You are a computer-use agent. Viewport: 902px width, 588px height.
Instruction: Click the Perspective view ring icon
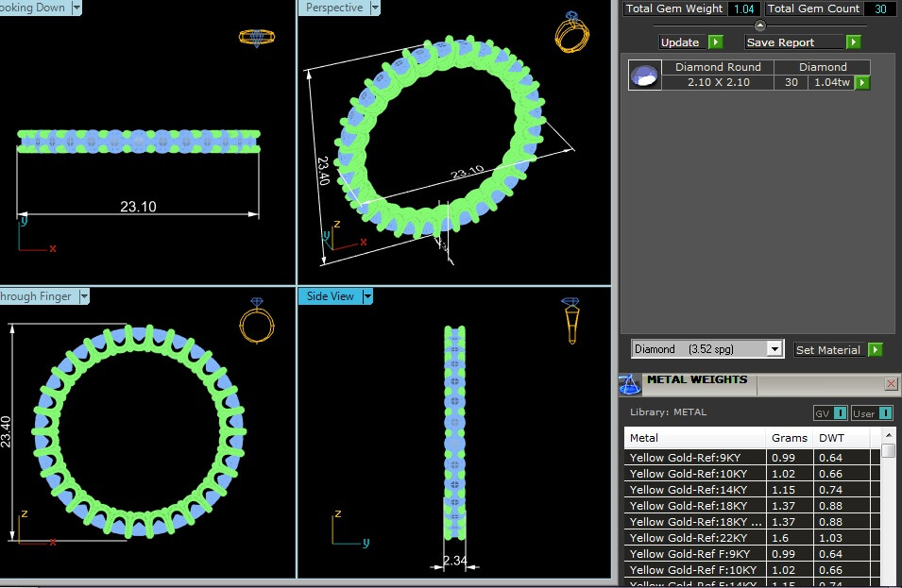(x=571, y=32)
